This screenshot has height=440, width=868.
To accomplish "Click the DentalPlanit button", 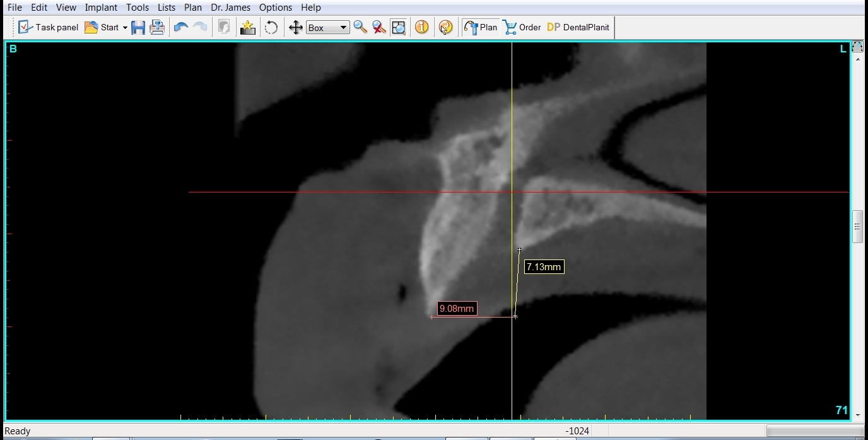I will click(578, 27).
